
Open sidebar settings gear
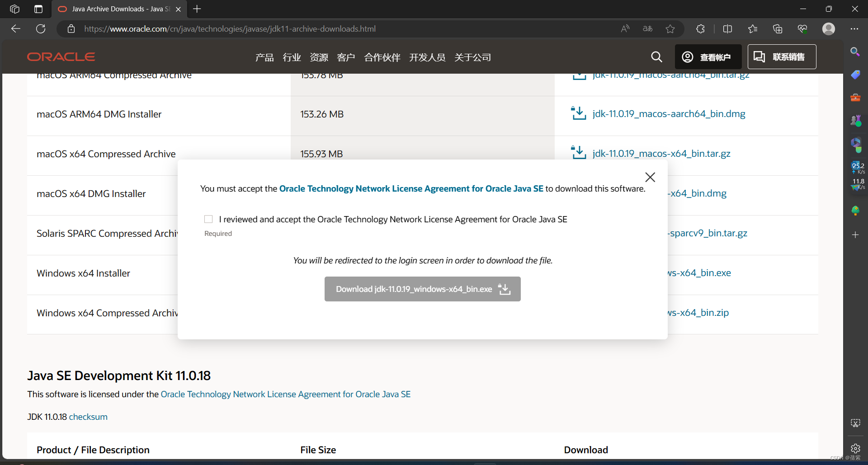tap(855, 448)
